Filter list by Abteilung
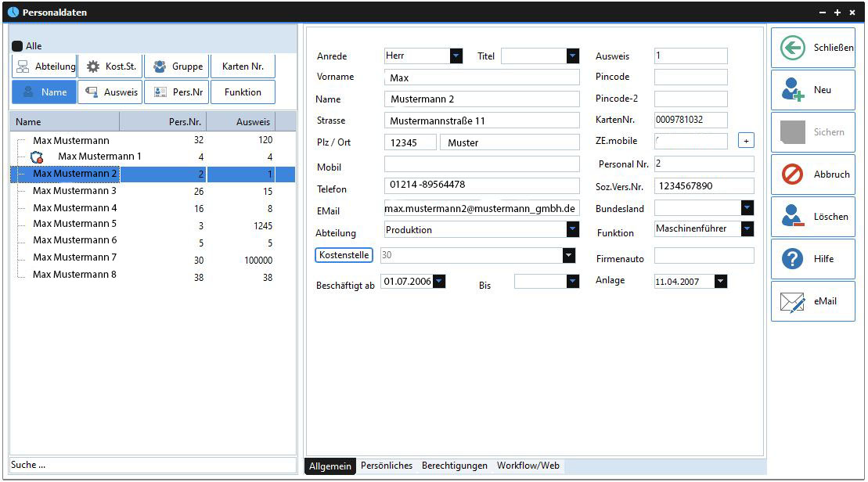The height and width of the screenshot is (482, 868). 45,67
